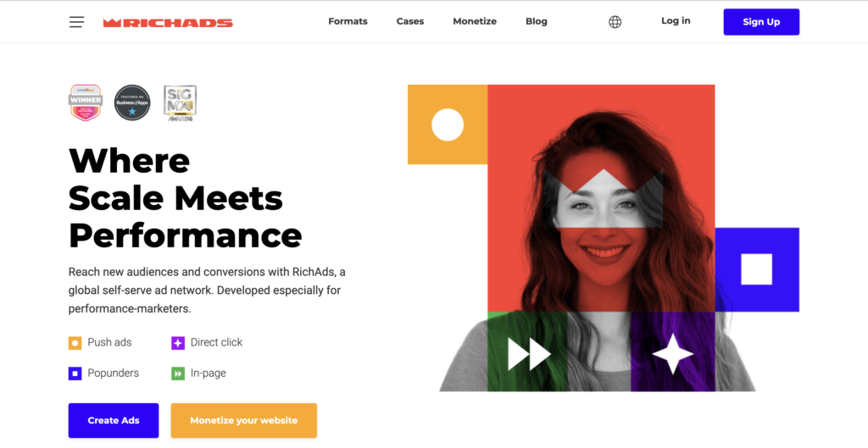This screenshot has height=448, width=868.
Task: Click the purple Direct click star icon
Action: click(178, 343)
